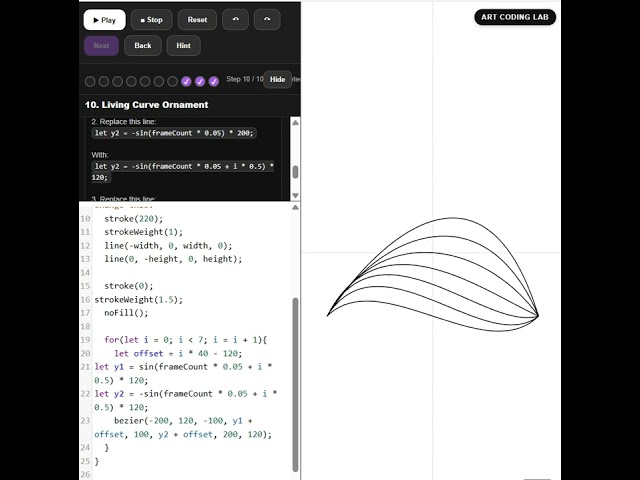This screenshot has width=640, height=480.
Task: Stop the running sketch
Action: click(151, 20)
